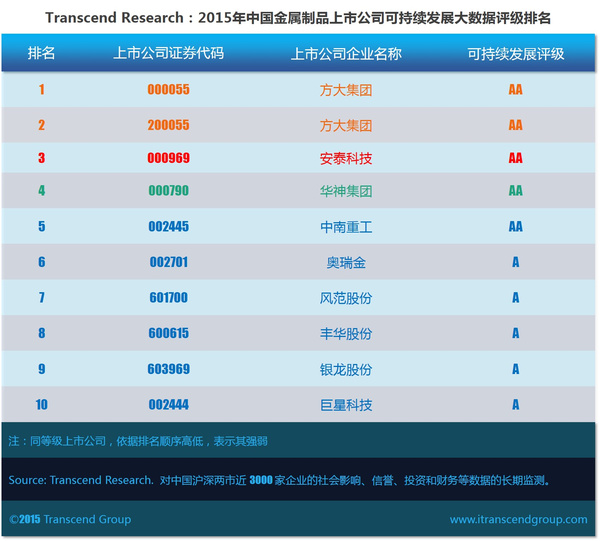Click on 风范股份 in row 7
The width and height of the screenshot is (600, 541).
point(345,298)
